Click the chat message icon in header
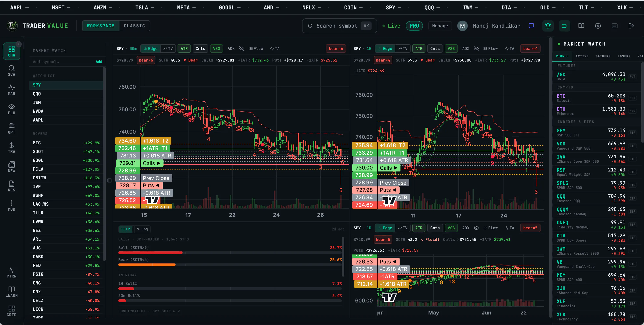 (x=531, y=26)
